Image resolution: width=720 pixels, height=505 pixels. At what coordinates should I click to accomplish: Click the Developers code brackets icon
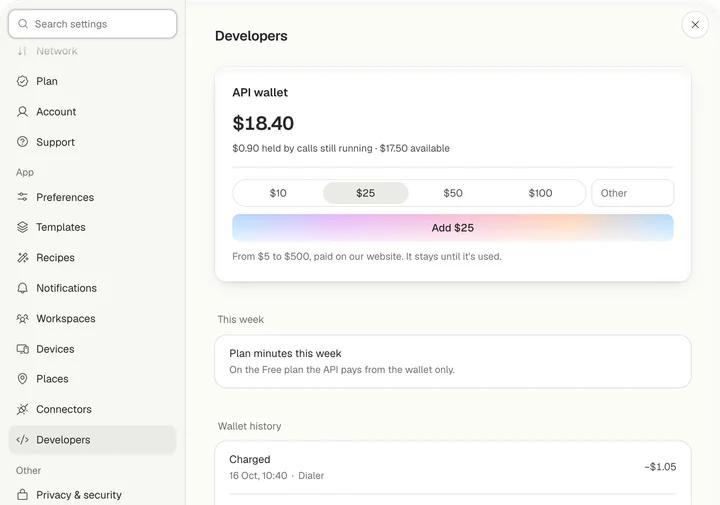click(22, 440)
